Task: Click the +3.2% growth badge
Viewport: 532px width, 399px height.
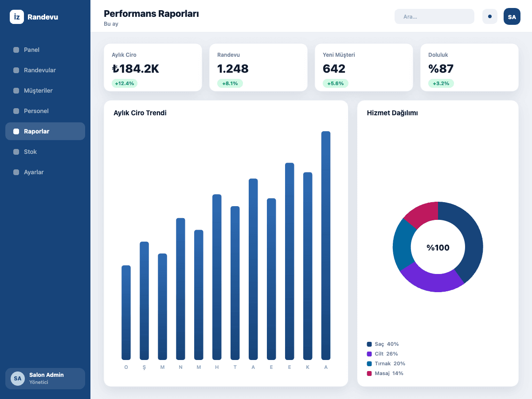Action: 441,83
